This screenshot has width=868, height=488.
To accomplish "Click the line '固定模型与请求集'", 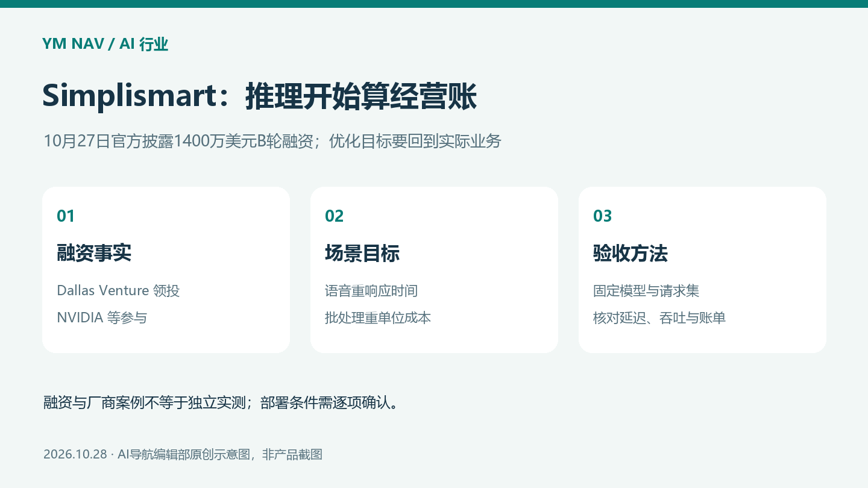I will click(x=646, y=290).
